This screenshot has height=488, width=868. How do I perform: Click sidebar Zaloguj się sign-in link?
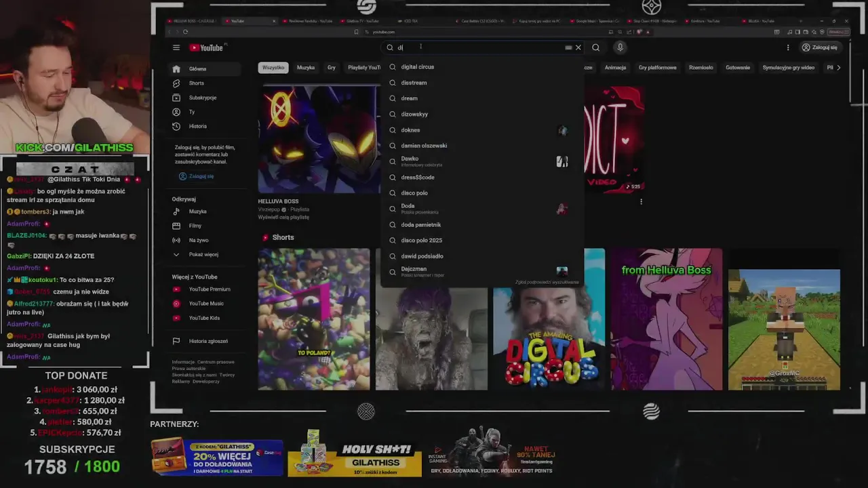[196, 176]
